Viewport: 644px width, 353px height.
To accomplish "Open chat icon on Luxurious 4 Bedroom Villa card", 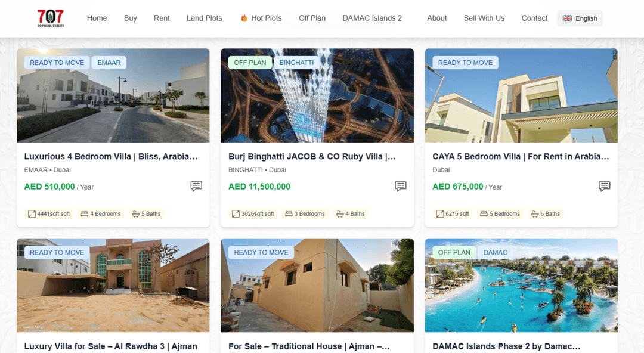I will click(x=196, y=186).
